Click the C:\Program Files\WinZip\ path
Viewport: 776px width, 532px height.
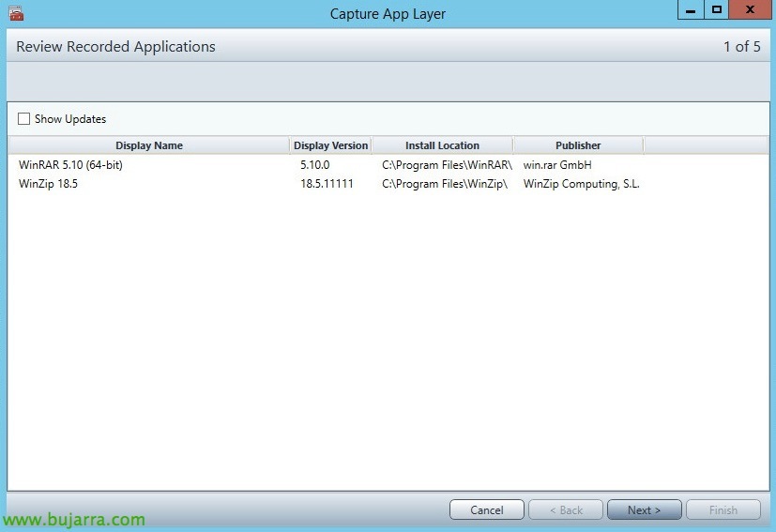point(445,184)
